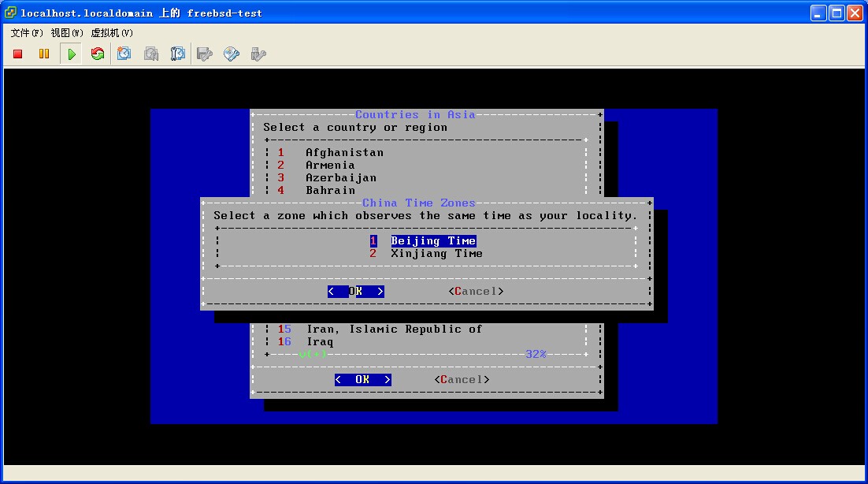The height and width of the screenshot is (484, 868).
Task: Click the CD/DVD drive connection icon
Action: coord(232,54)
